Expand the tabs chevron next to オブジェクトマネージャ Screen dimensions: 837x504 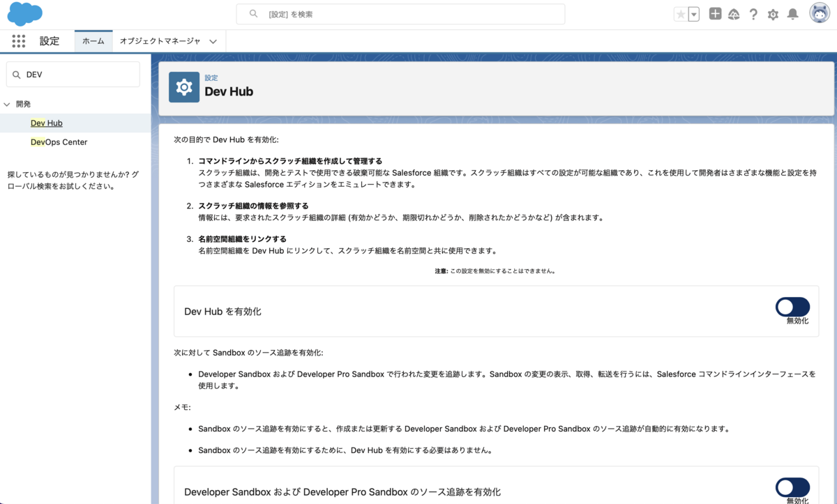[x=213, y=42]
